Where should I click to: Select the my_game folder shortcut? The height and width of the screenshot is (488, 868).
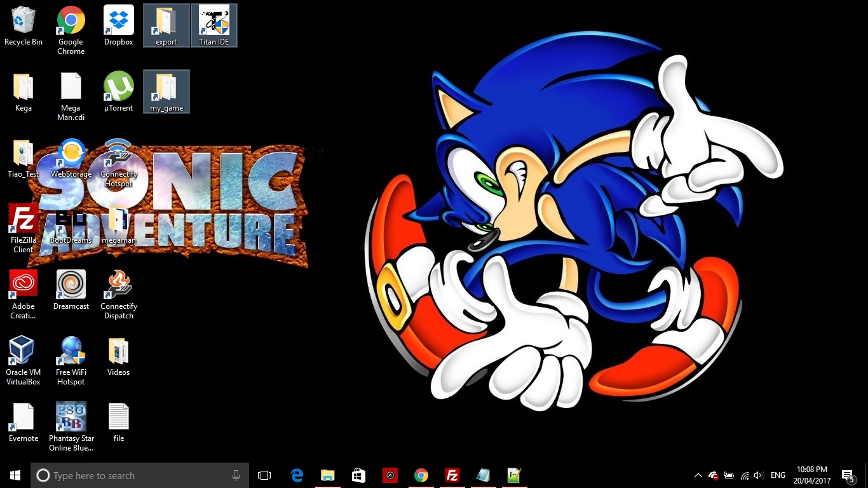click(x=166, y=91)
